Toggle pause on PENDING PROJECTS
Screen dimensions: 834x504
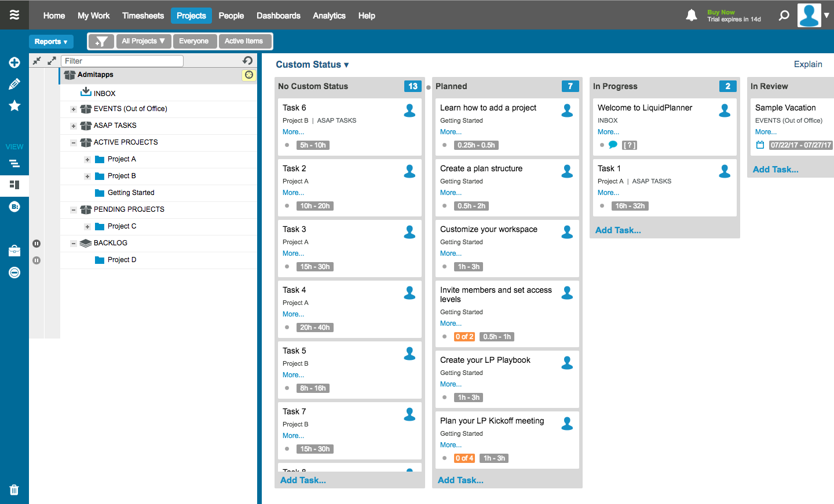click(x=36, y=244)
